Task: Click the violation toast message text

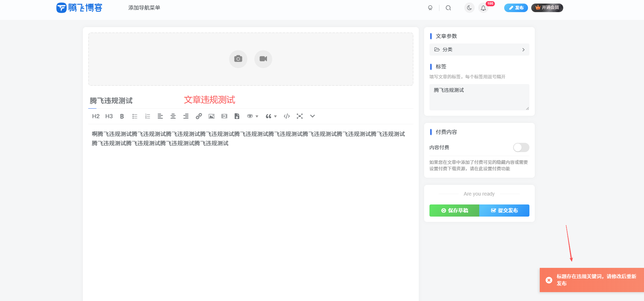Action: pos(596,280)
